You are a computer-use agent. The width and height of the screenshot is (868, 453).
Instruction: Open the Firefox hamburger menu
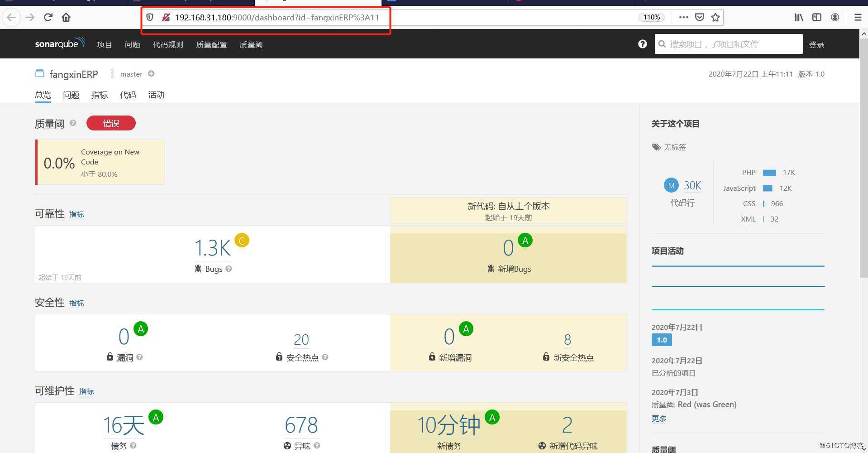(x=858, y=17)
